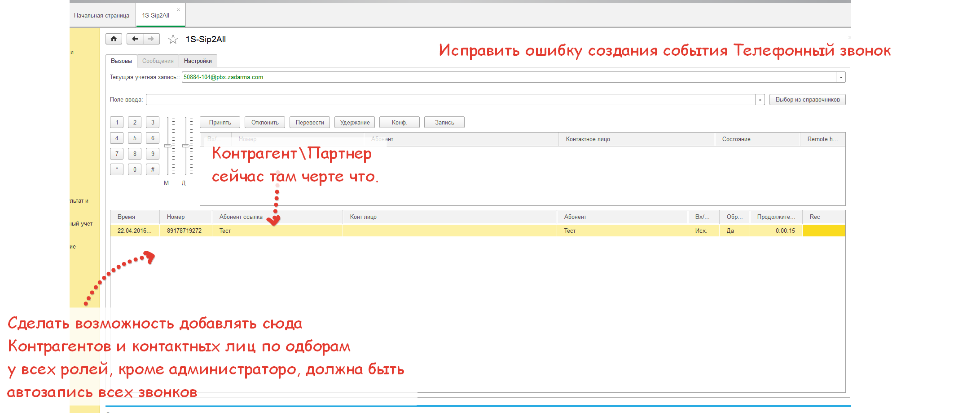
Task: Switch to the Настройки tab
Action: click(198, 61)
